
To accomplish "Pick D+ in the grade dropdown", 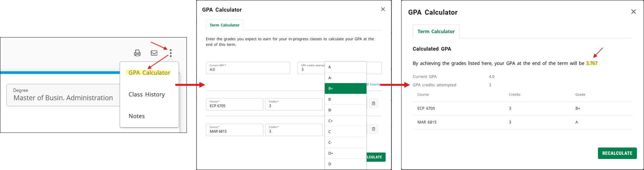I will (x=345, y=153).
